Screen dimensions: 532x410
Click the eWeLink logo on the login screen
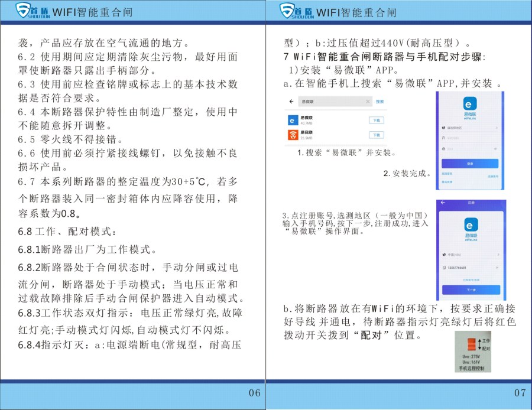[470, 104]
